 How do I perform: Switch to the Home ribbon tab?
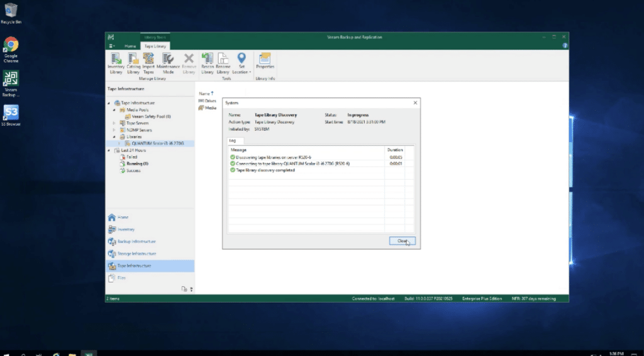[130, 46]
